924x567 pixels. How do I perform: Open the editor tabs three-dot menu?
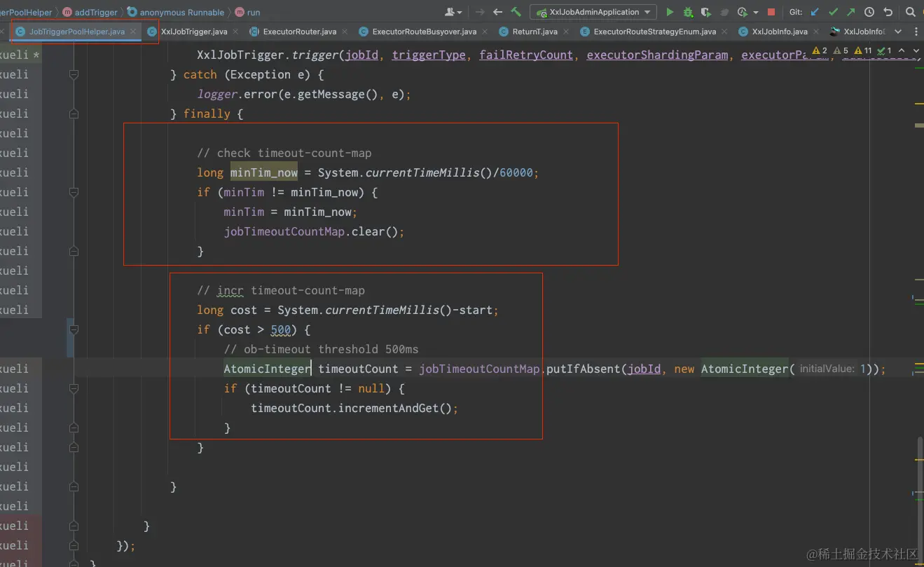coord(916,32)
